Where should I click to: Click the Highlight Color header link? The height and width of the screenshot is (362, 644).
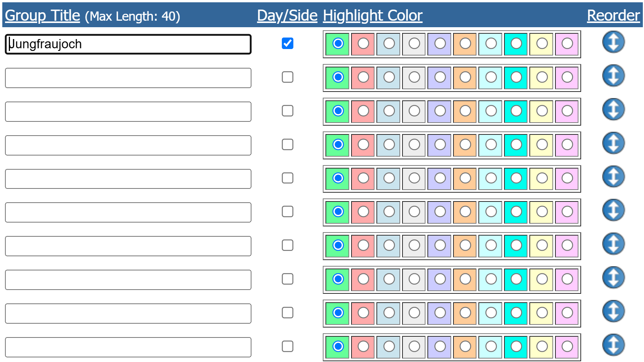tap(373, 15)
